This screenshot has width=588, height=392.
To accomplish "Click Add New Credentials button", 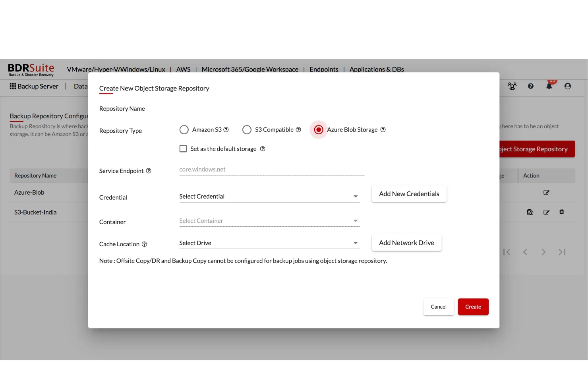I will [x=409, y=194].
